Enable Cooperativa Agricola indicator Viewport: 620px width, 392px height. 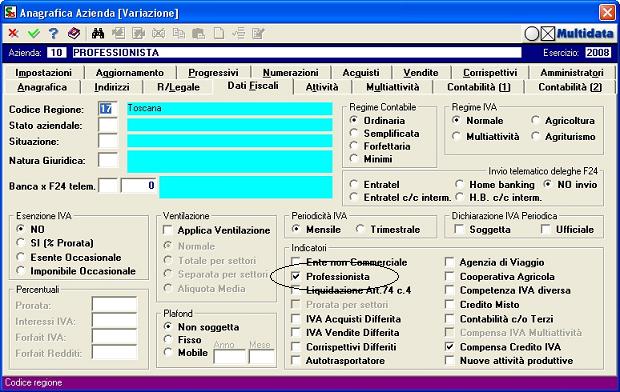tap(449, 276)
